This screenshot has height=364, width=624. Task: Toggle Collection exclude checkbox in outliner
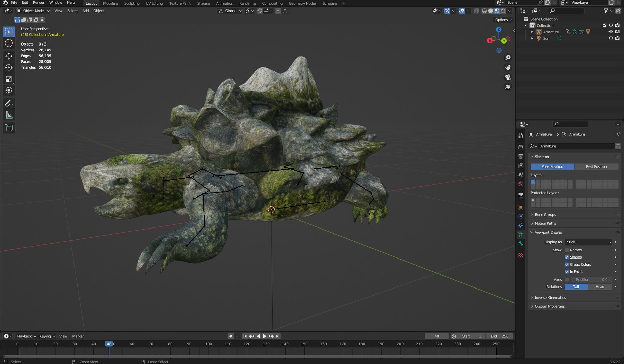[x=604, y=25]
